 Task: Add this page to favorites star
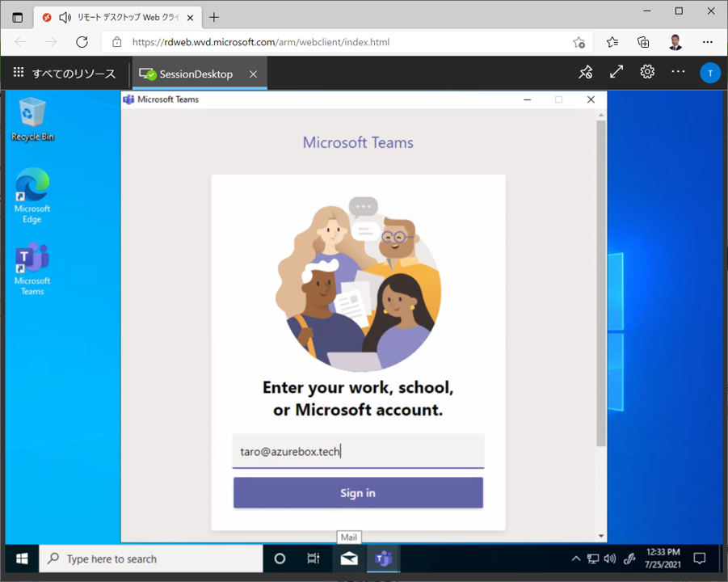(x=579, y=42)
